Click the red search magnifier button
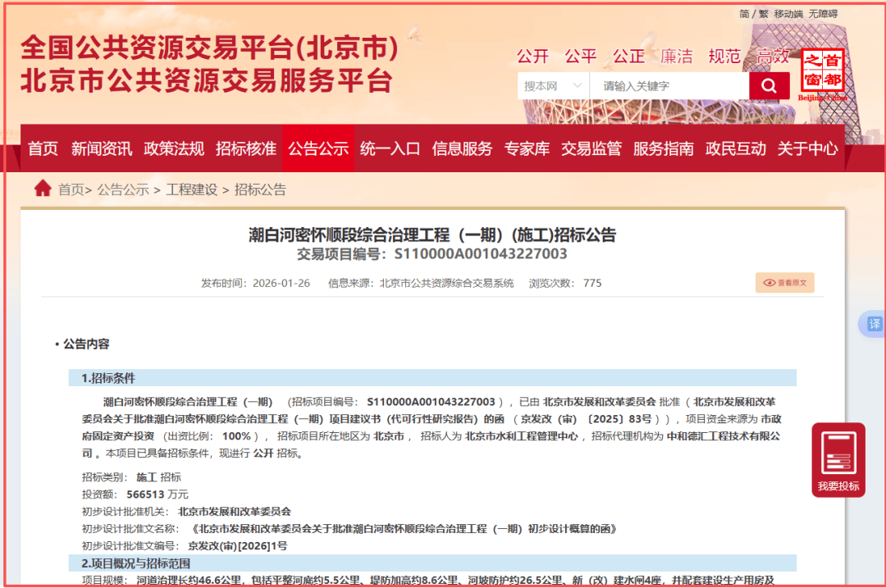Image resolution: width=886 pixels, height=588 pixels. tap(769, 86)
